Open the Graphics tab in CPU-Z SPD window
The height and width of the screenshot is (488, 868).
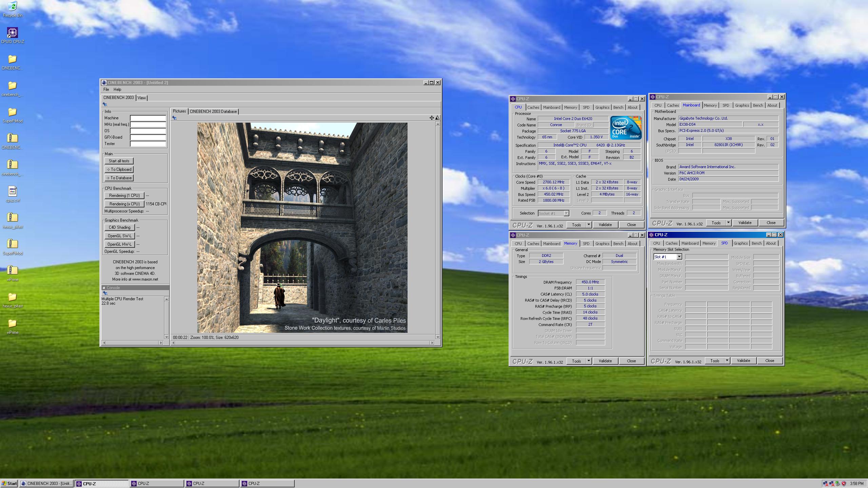741,243
